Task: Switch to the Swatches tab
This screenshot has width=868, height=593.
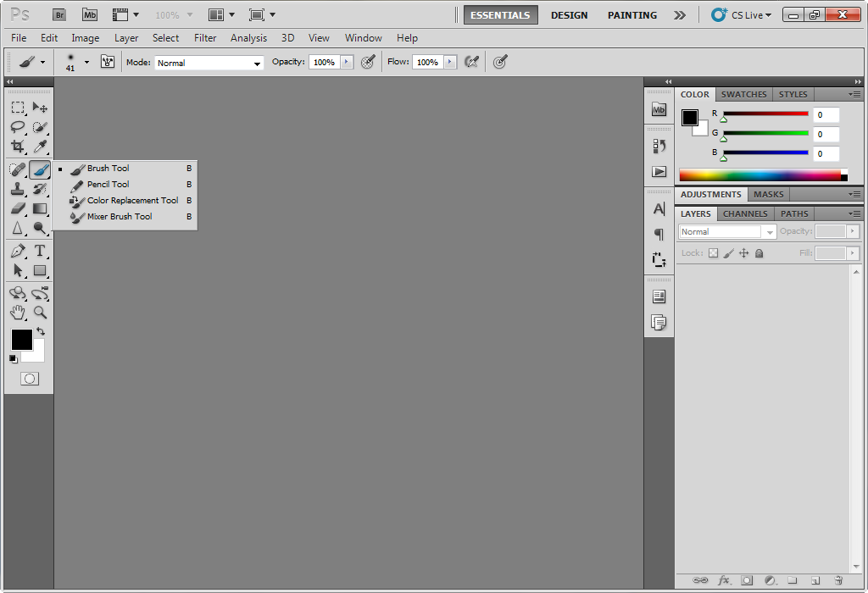Action: pos(743,94)
